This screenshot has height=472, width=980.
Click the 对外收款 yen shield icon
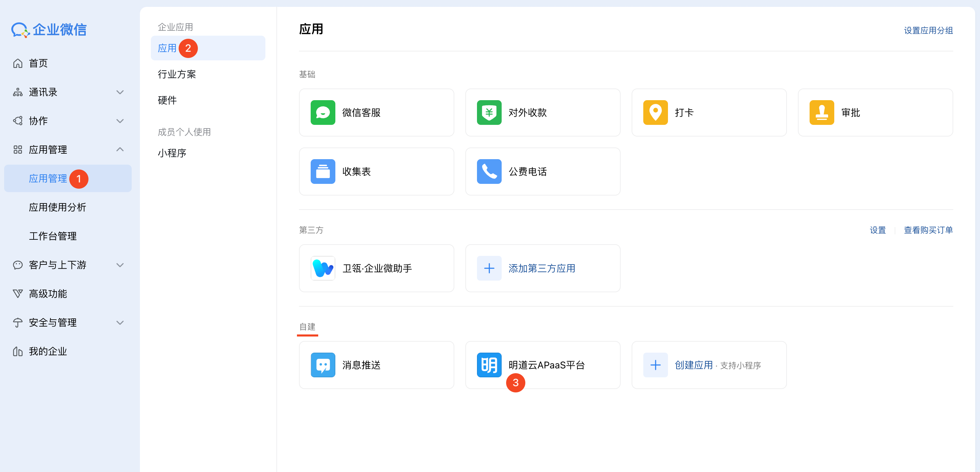(489, 113)
